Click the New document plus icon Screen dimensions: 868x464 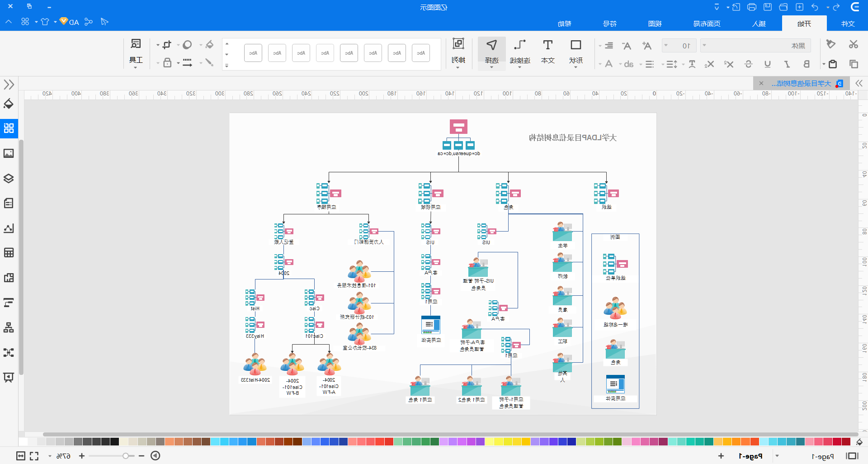(x=799, y=7)
